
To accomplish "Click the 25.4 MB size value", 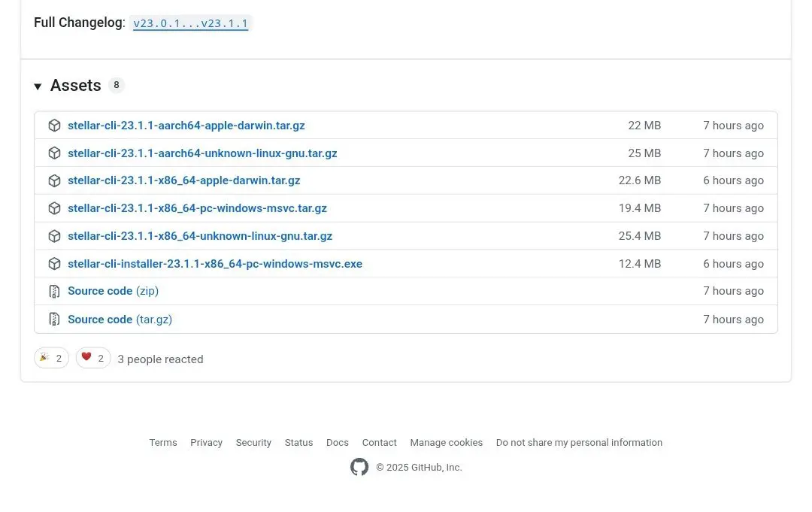I will [x=640, y=236].
